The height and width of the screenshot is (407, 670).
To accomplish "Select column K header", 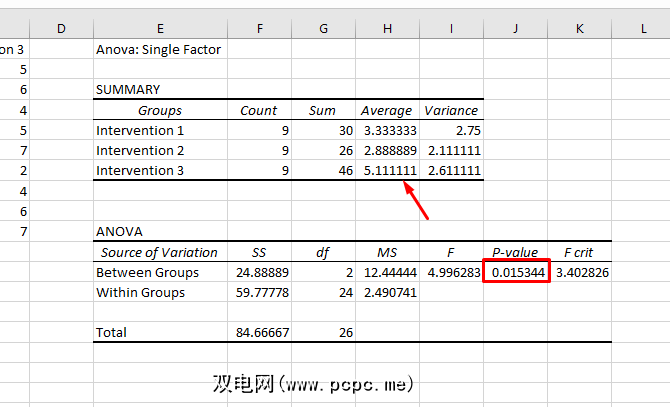I will click(579, 29).
